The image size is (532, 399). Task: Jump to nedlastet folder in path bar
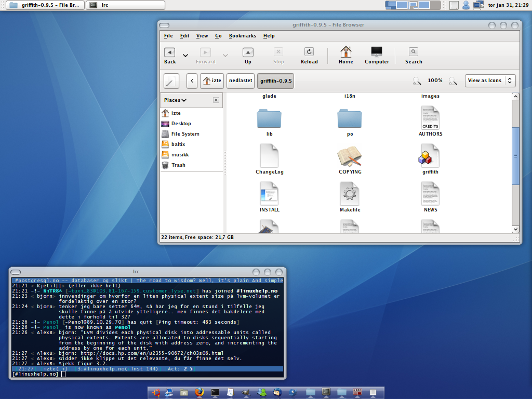(x=241, y=81)
